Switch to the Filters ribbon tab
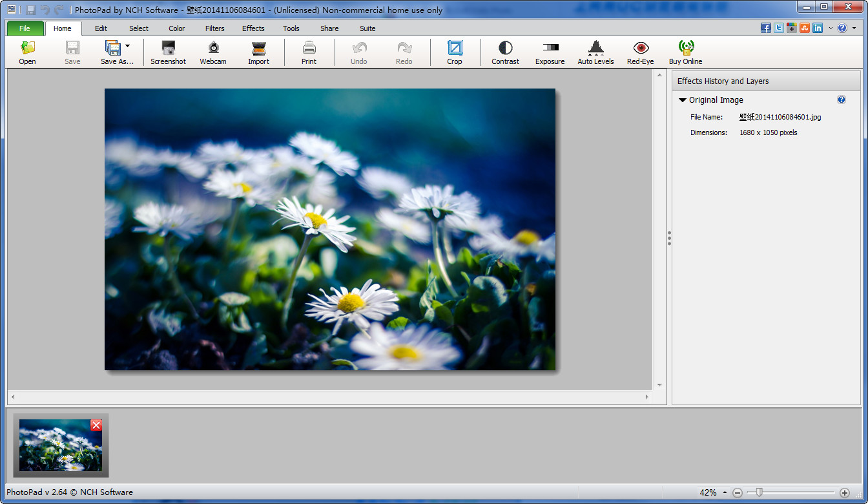Screen dimensions: 868x504 [x=215, y=28]
